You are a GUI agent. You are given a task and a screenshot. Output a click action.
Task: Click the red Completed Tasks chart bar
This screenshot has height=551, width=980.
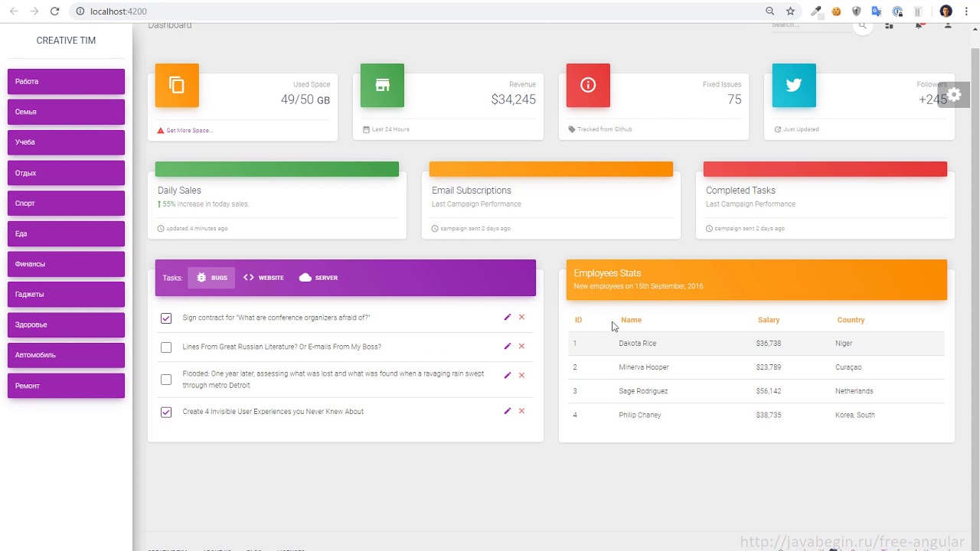pos(825,169)
